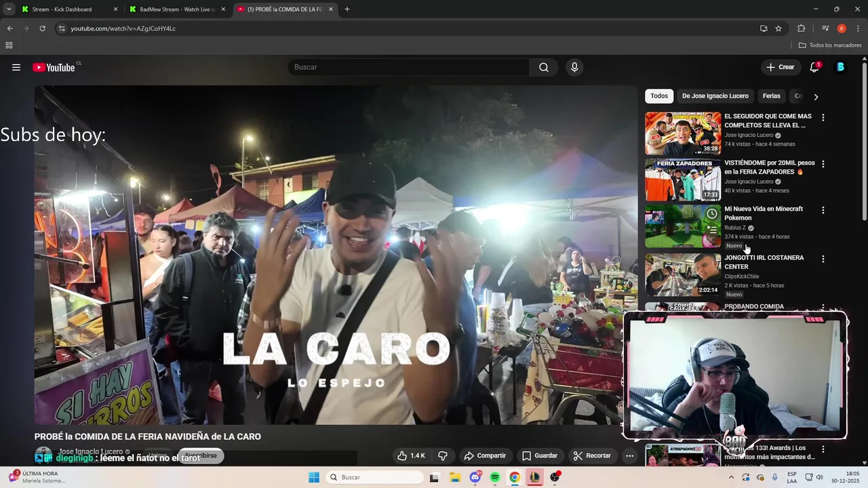Click the Windows taskbar search box
The width and height of the screenshot is (868, 488).
pyautogui.click(x=375, y=477)
